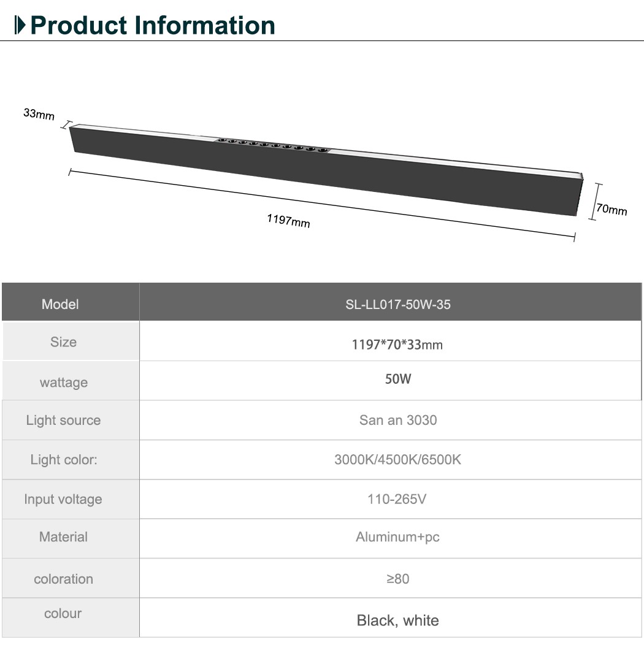This screenshot has height=645, width=644.
Task: Click the San an 3030 light source value
Action: tap(398, 420)
